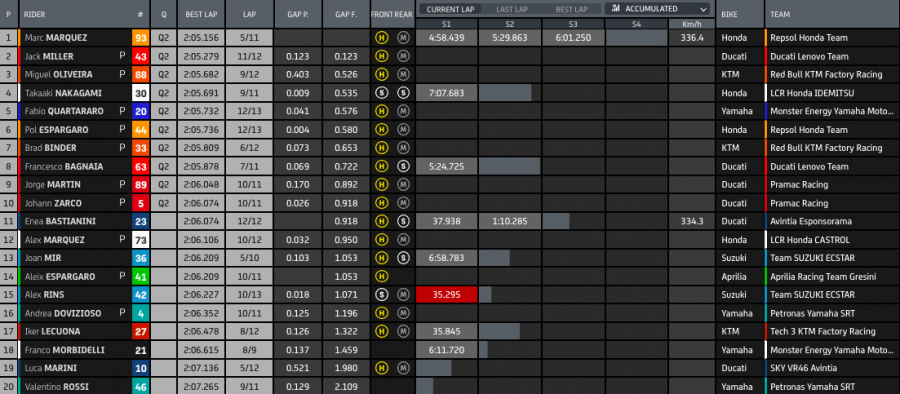Click the S1 sector column header
Image resolution: width=900 pixels, height=394 pixels.
tap(447, 24)
